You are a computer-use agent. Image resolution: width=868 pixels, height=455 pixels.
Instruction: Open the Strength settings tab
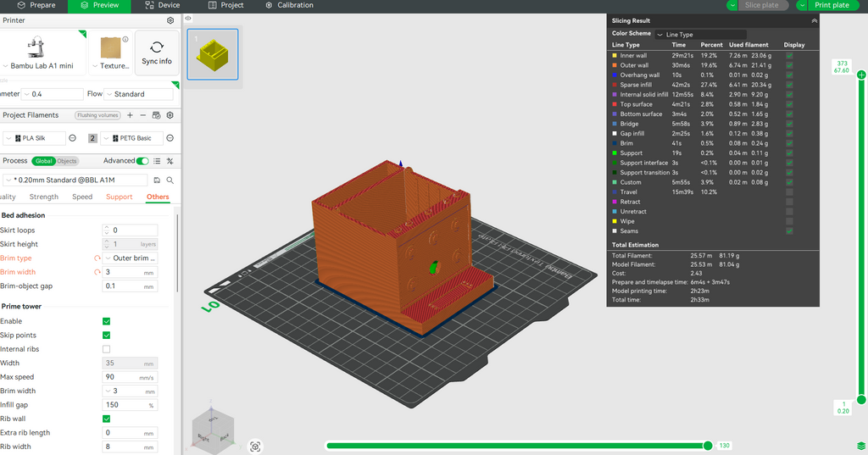[x=44, y=197]
